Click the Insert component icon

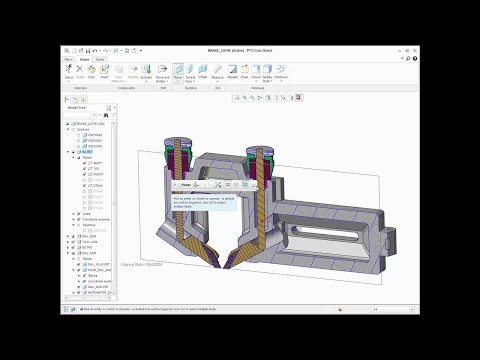click(105, 69)
